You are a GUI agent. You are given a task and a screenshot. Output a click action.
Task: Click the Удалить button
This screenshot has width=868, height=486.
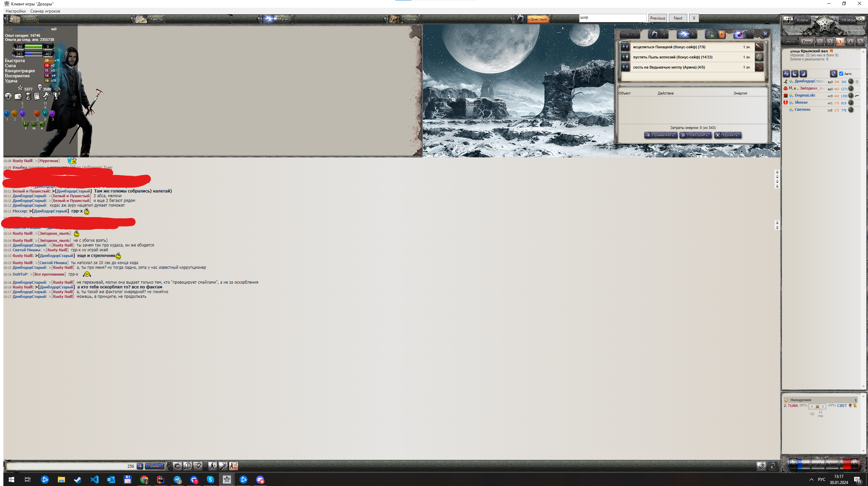[x=727, y=135]
